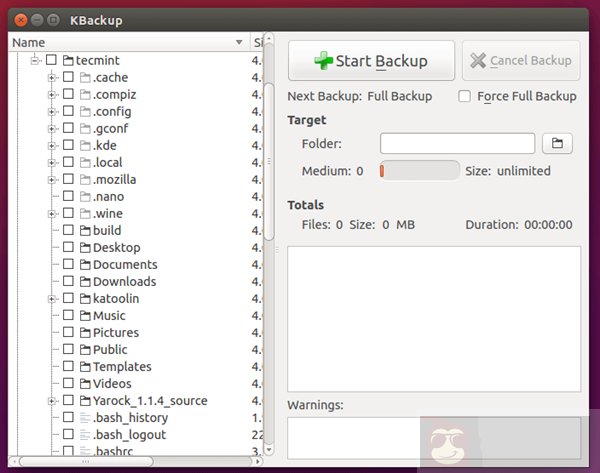The height and width of the screenshot is (473, 600).
Task: Expand the katoolin folder node
Action: (x=52, y=299)
